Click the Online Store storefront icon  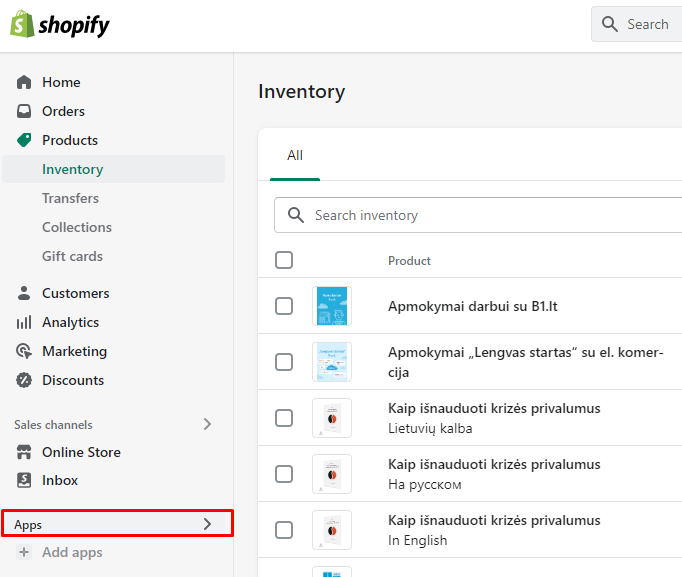click(x=25, y=452)
